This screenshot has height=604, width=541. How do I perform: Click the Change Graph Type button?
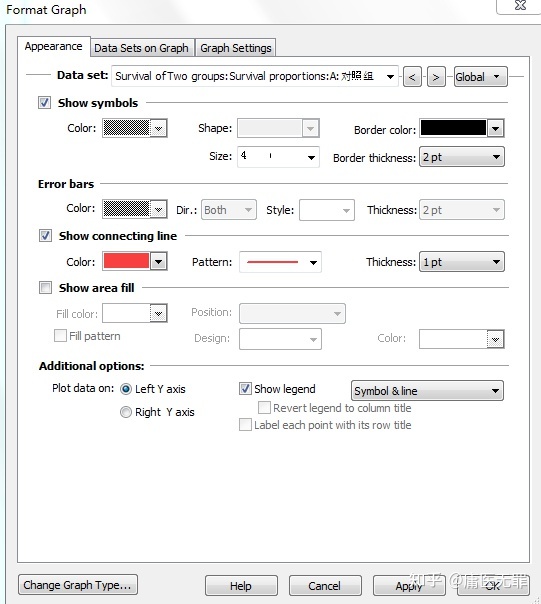(x=77, y=585)
